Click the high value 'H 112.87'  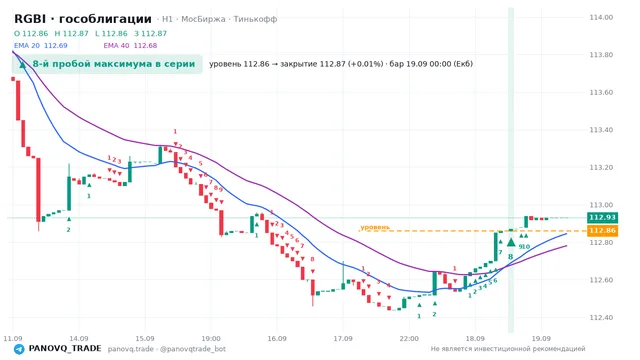point(71,33)
